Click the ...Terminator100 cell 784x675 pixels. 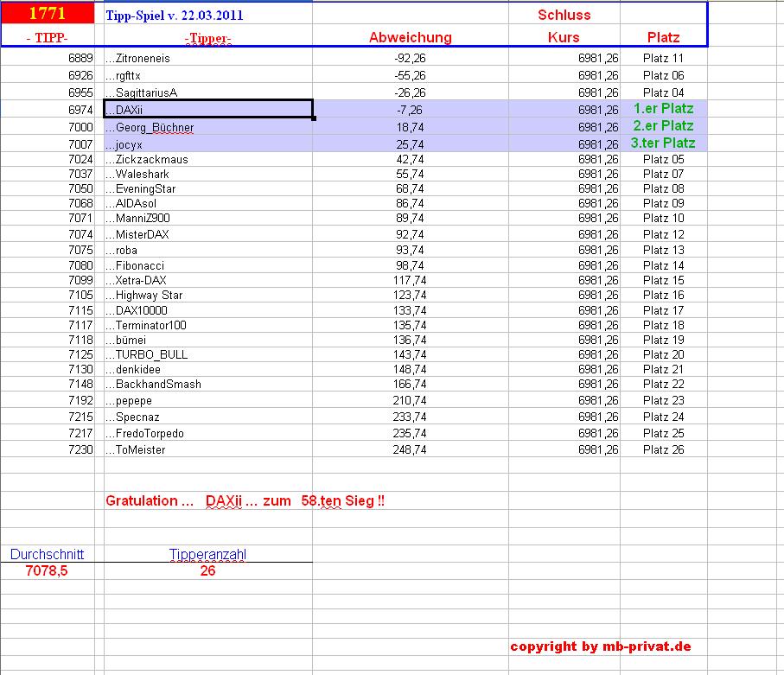208,326
